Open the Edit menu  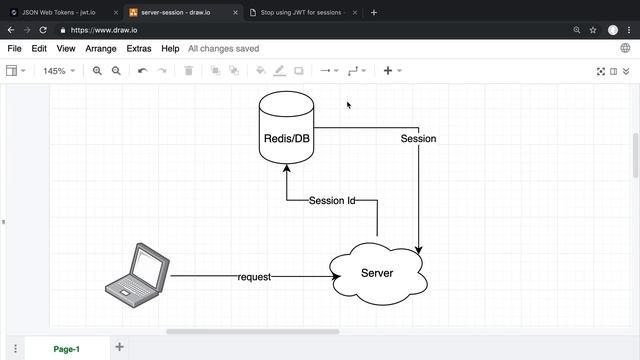click(39, 49)
